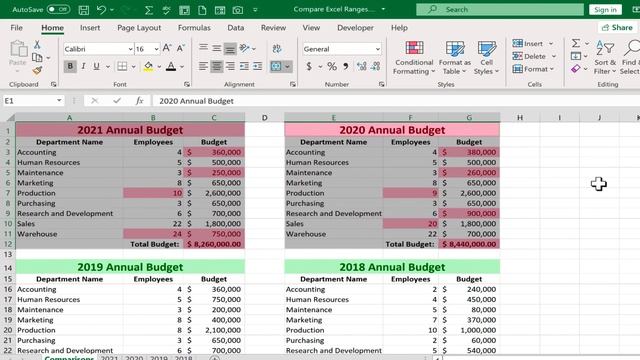Image resolution: width=640 pixels, height=360 pixels.
Task: Click the camera icon in Quick Access toolbar
Action: 238,10
